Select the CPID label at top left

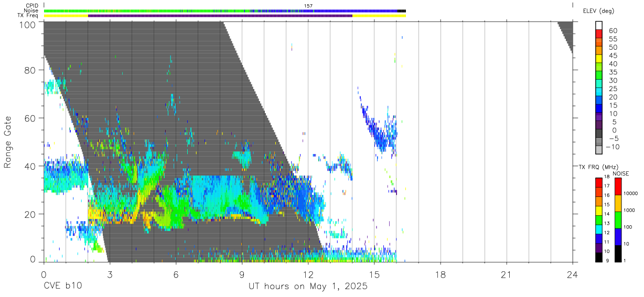[31, 5]
